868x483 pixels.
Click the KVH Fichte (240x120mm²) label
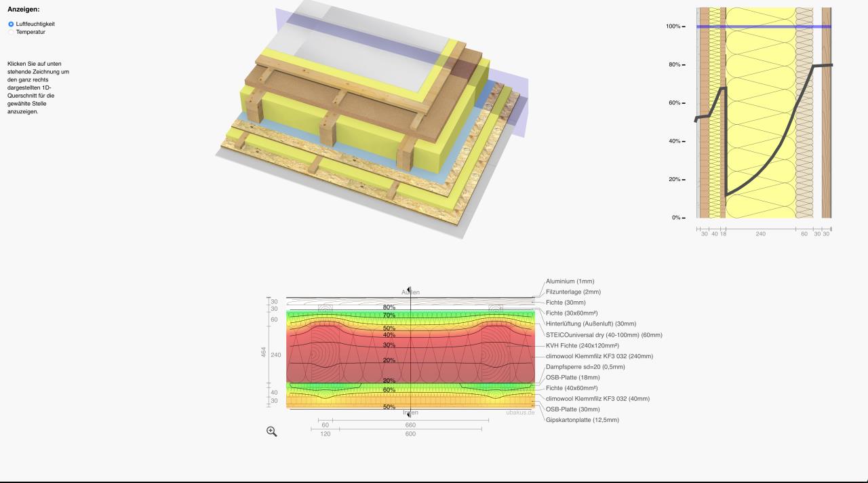pyautogui.click(x=582, y=345)
